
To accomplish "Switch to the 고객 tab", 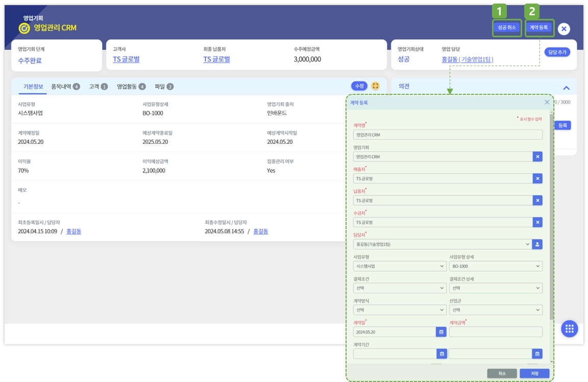I will pyautogui.click(x=98, y=87).
